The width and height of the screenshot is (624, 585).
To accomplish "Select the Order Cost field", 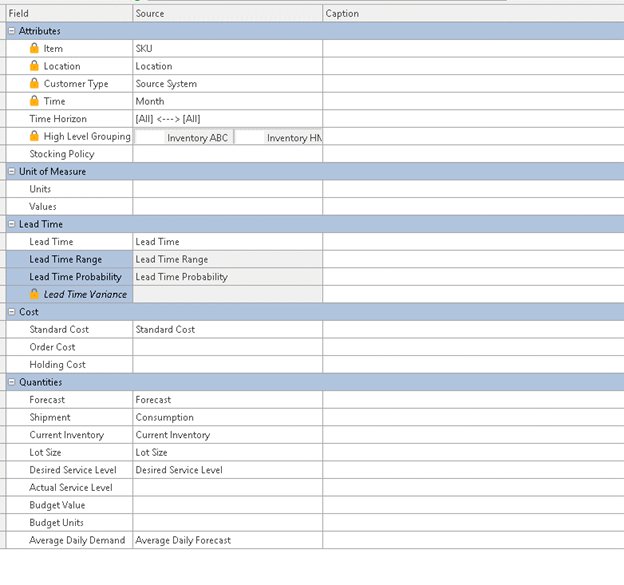I will tap(69, 347).
